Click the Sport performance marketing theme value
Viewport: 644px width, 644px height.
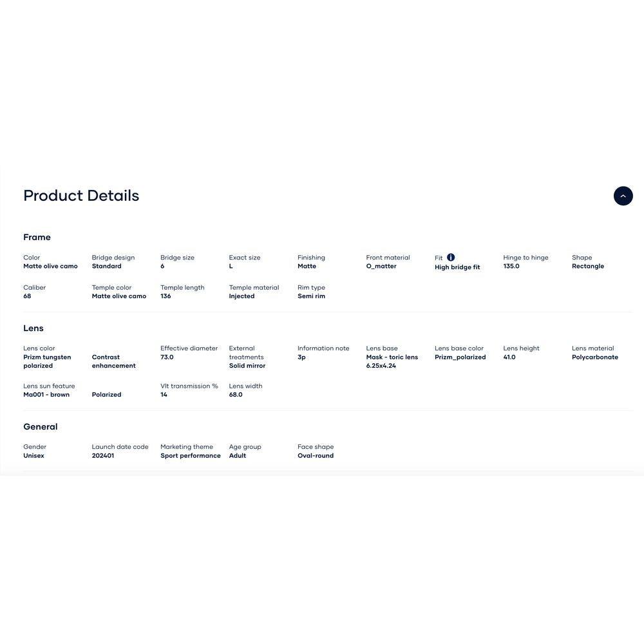click(x=191, y=456)
